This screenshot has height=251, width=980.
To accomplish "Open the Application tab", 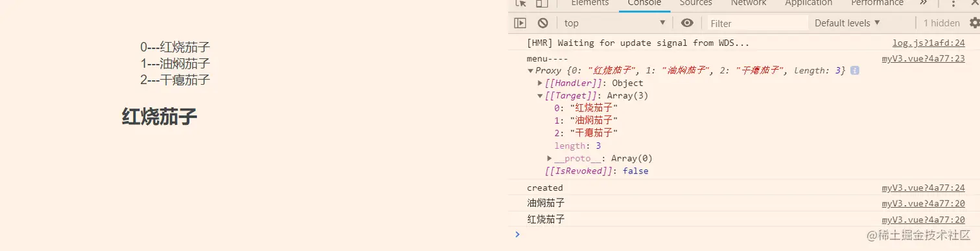I will pos(808,3).
